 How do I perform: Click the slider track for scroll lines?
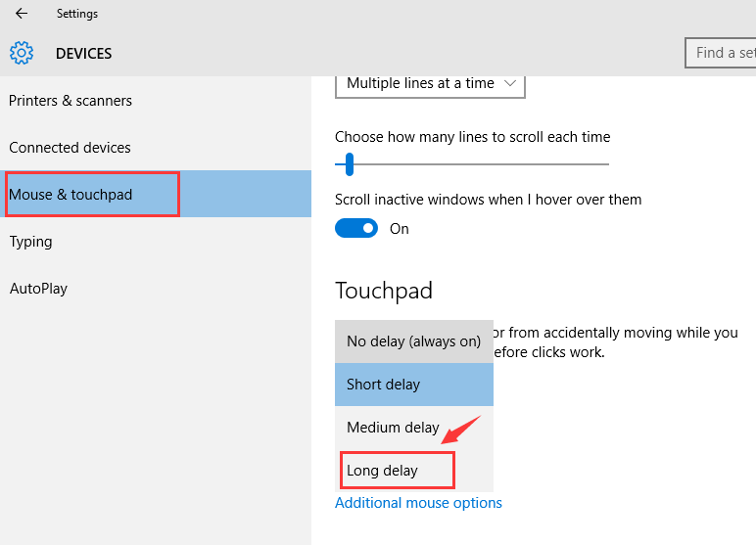[x=472, y=164]
